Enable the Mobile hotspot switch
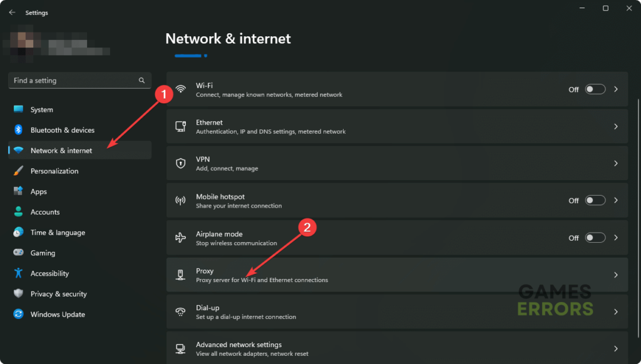Screen dimensions: 641x364 [x=595, y=201]
